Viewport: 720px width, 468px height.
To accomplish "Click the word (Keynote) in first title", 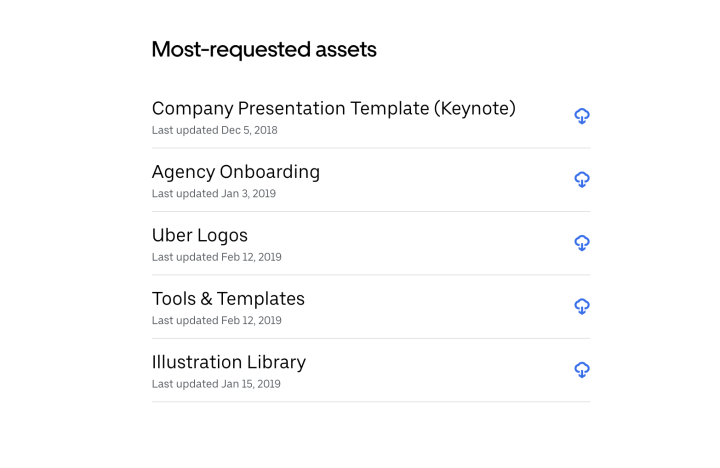I will click(x=475, y=109).
